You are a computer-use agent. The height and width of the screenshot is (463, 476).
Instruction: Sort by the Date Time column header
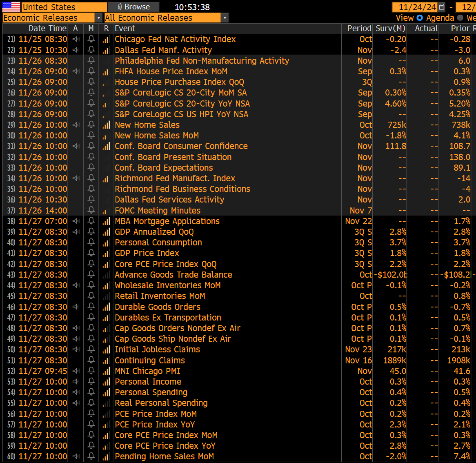[x=47, y=28]
